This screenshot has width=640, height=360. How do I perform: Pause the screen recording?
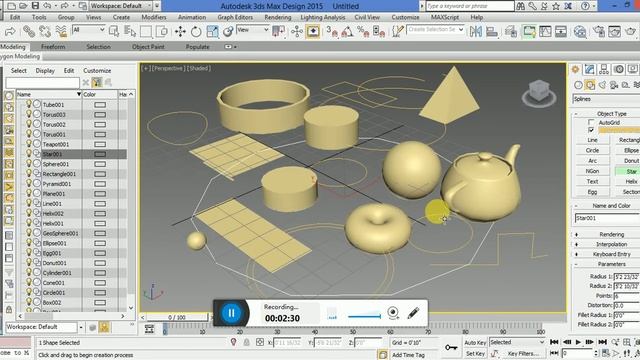pos(231,313)
